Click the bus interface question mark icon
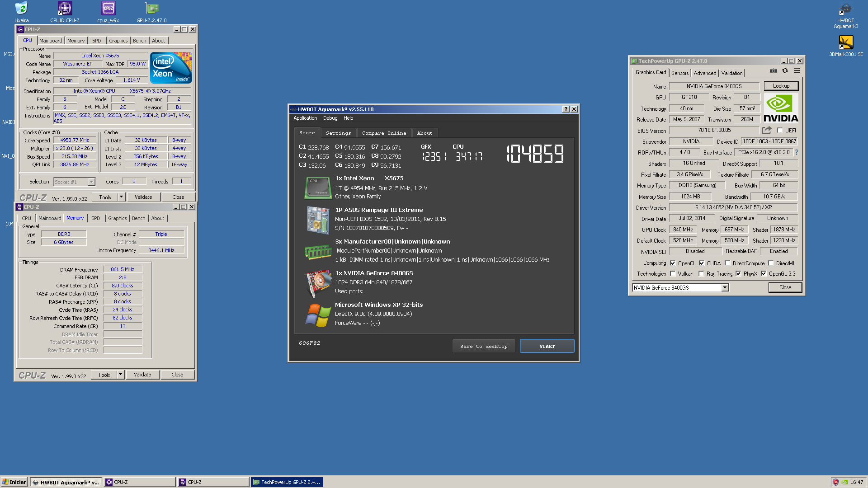Image resolution: width=868 pixels, height=488 pixels. [797, 153]
